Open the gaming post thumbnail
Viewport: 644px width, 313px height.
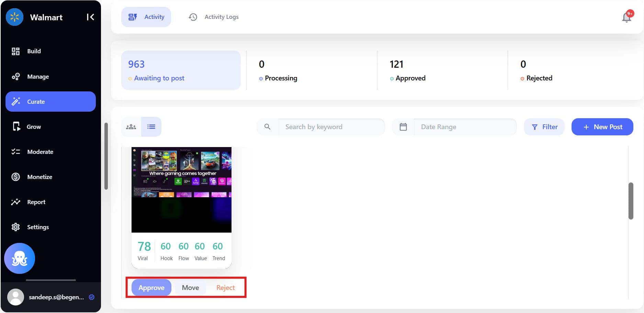point(181,190)
